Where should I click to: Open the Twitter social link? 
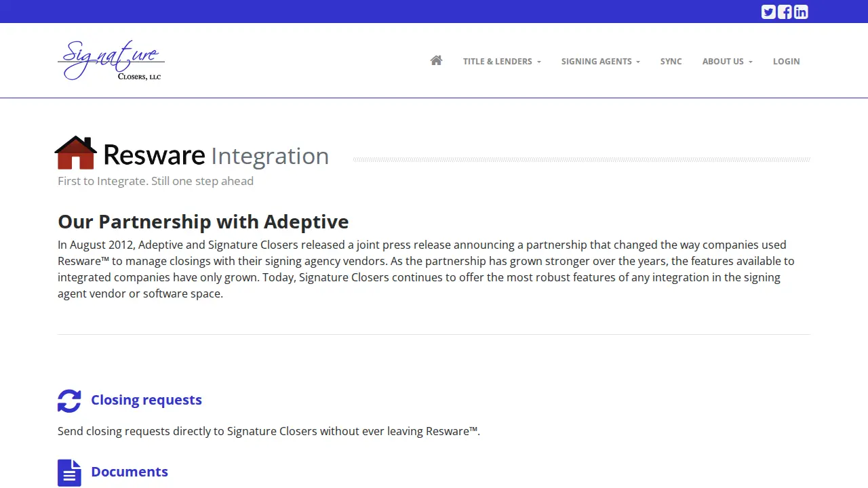[768, 12]
